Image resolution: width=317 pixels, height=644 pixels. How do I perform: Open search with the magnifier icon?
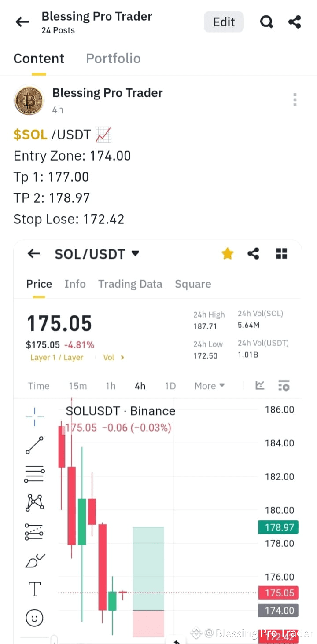coord(266,22)
